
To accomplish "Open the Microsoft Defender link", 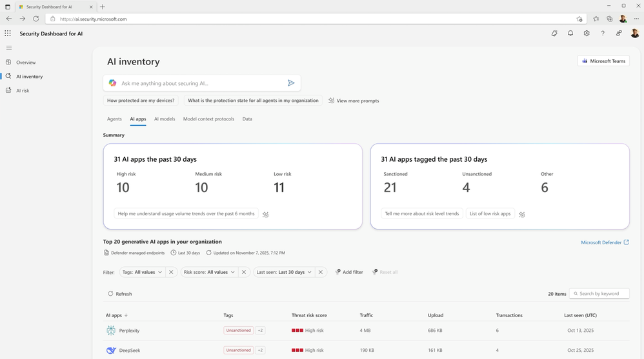I will [605, 242].
